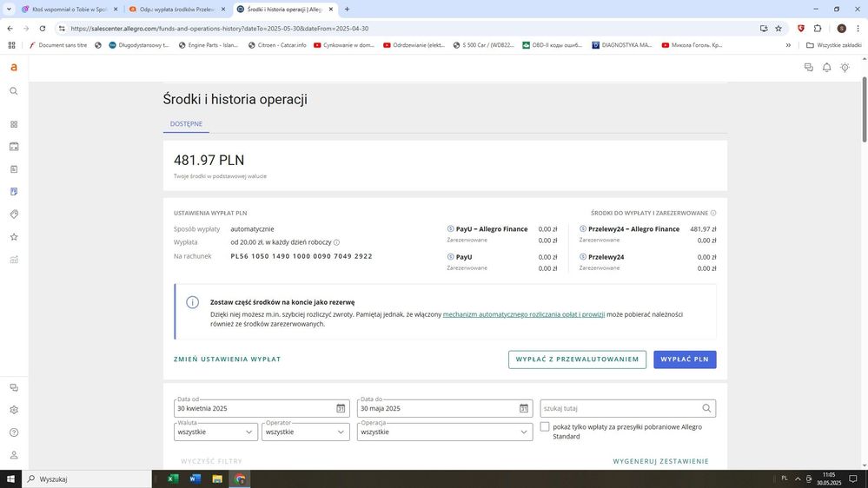The height and width of the screenshot is (488, 868).
Task: Tick the pokaż tylko wpłaty za przesyłki pobraniowe checkbox
Action: coord(545,426)
